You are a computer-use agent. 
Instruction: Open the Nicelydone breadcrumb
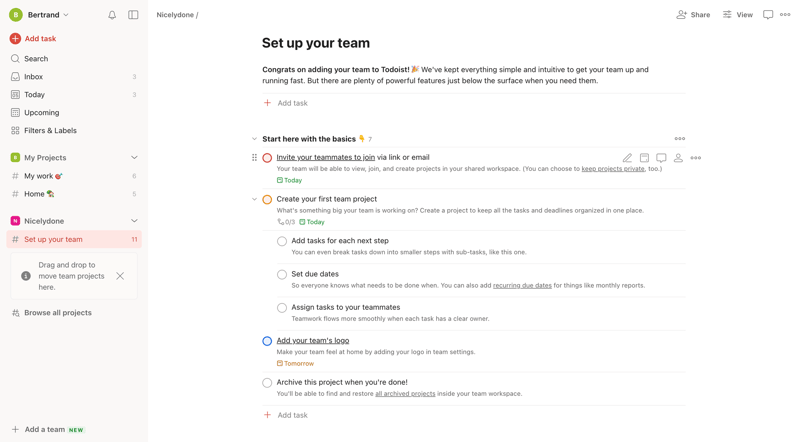[175, 15]
